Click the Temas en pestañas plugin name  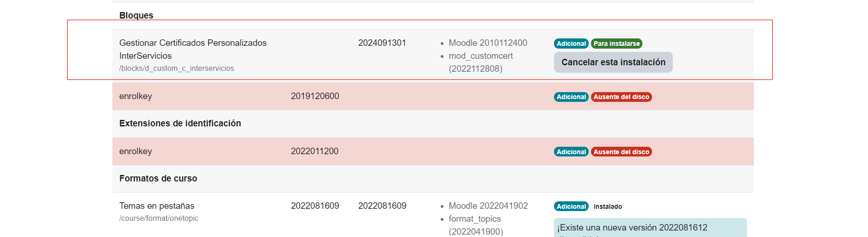point(157,206)
